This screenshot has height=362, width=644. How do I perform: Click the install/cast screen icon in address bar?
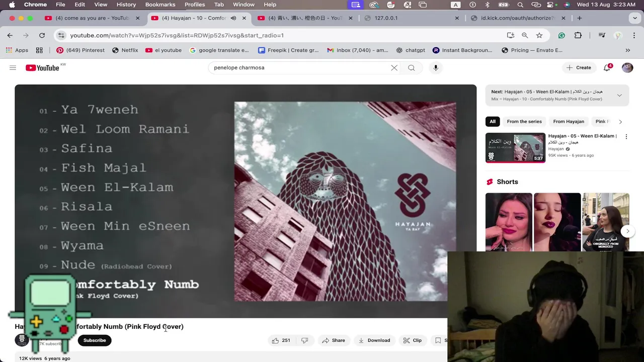coord(511,35)
